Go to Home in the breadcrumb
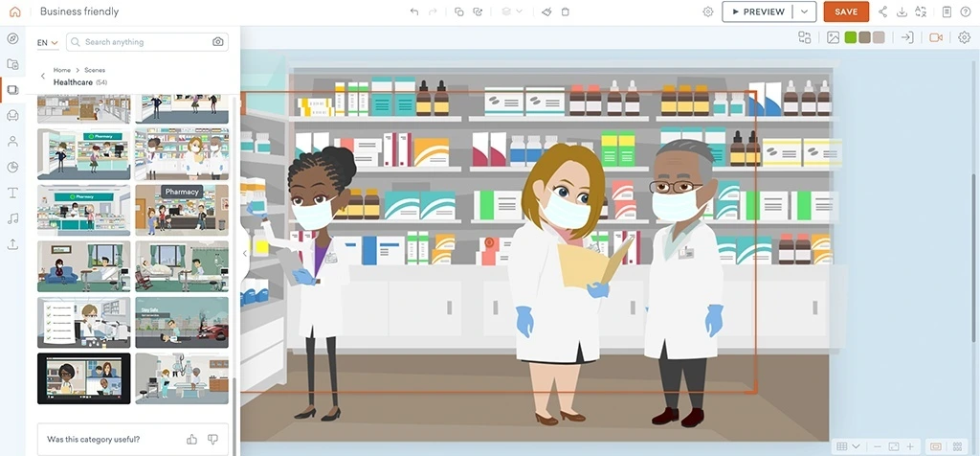980x456 pixels. coord(62,70)
